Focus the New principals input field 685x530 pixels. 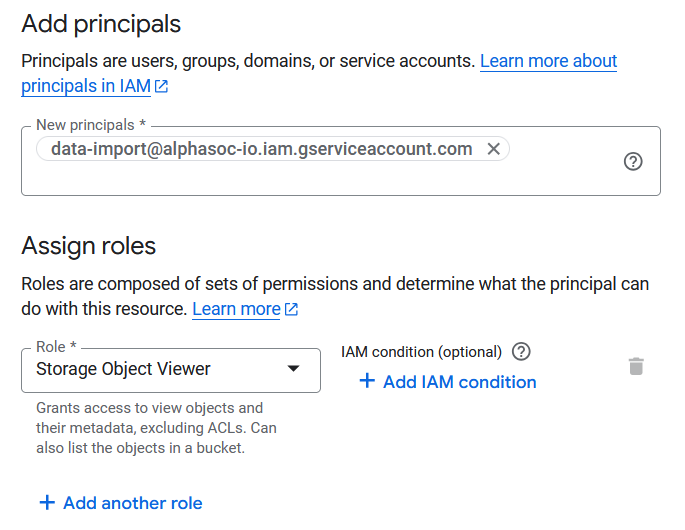tap(341, 177)
